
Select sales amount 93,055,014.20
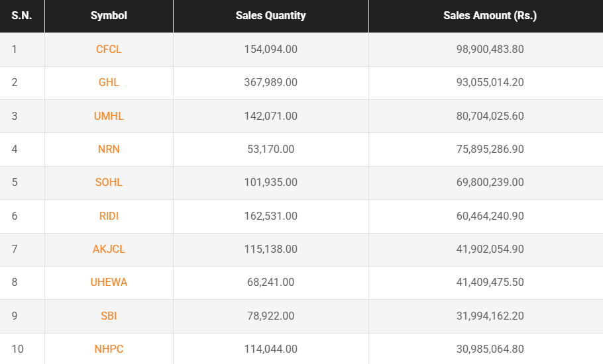click(490, 82)
